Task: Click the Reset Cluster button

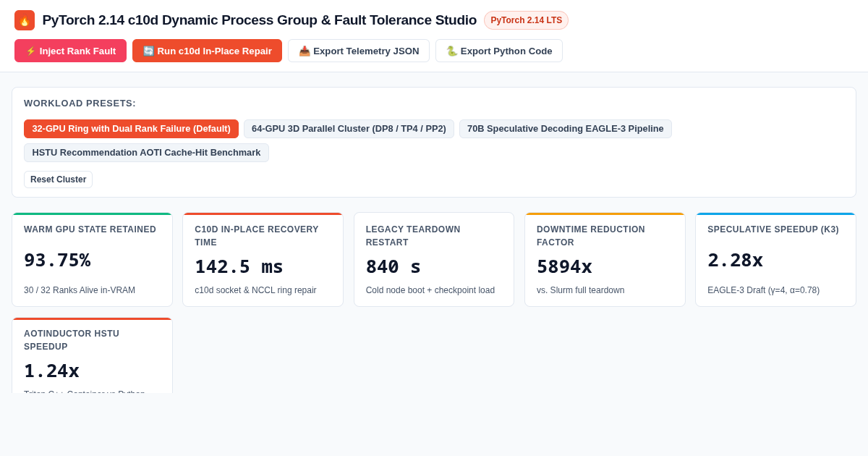Action: [58, 180]
